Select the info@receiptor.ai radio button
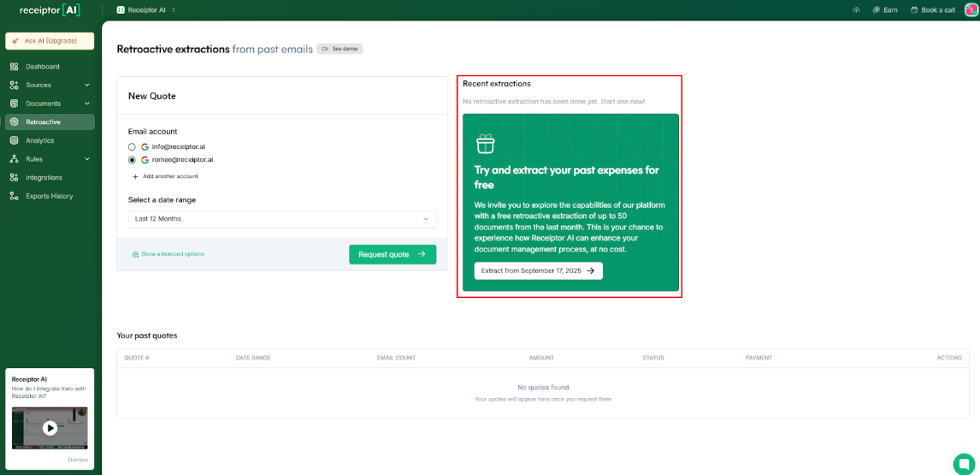 [132, 147]
